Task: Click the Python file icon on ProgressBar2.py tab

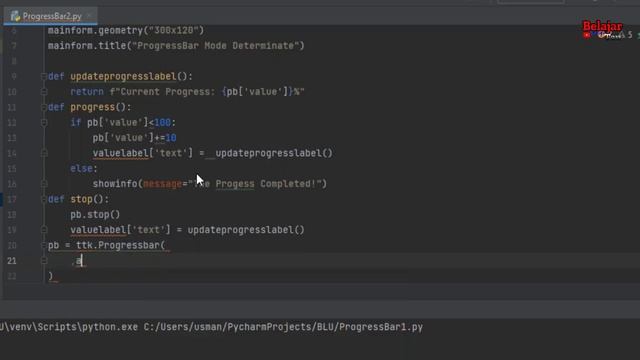Action: [x=16, y=16]
